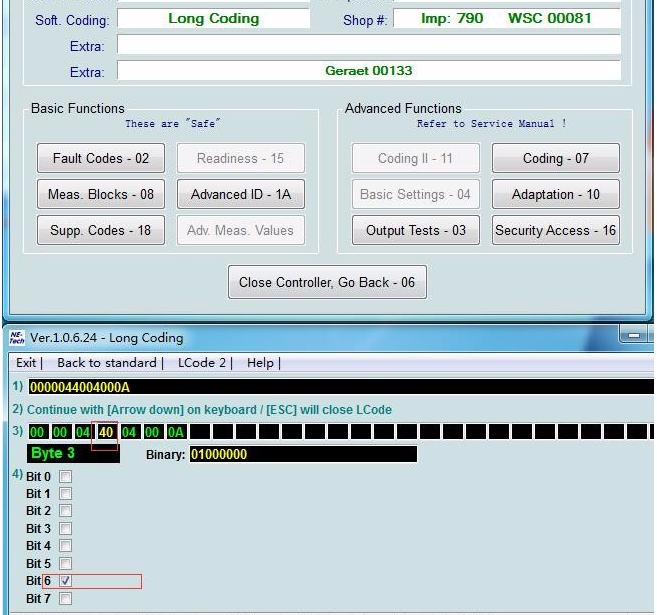Enable Bit 7 checkbox
657x615 pixels.
coord(65,598)
